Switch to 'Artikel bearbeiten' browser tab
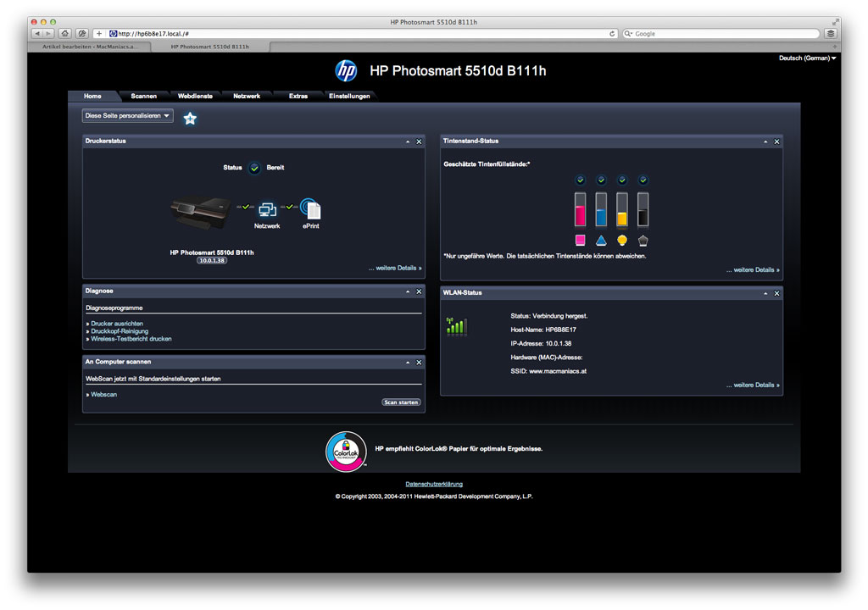The image size is (868, 610). (89, 47)
